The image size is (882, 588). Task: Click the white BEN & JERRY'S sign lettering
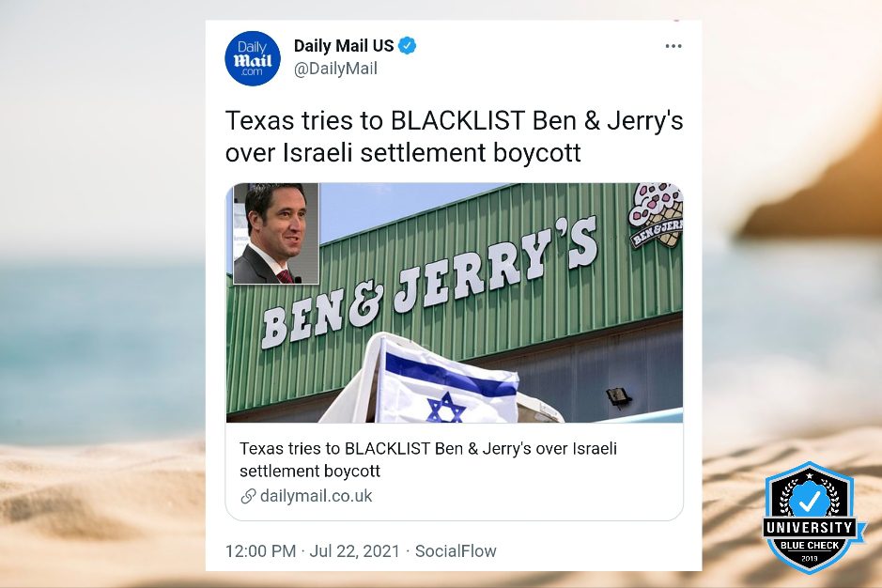[x=428, y=282]
